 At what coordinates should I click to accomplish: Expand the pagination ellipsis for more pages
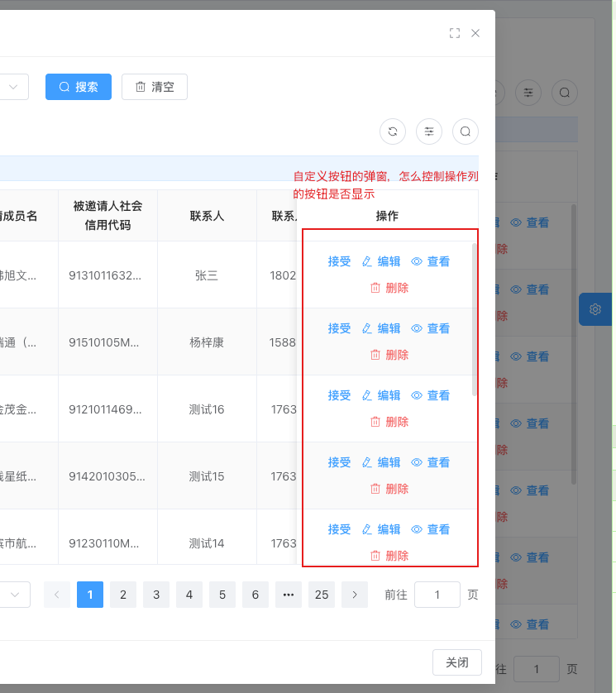tap(289, 595)
